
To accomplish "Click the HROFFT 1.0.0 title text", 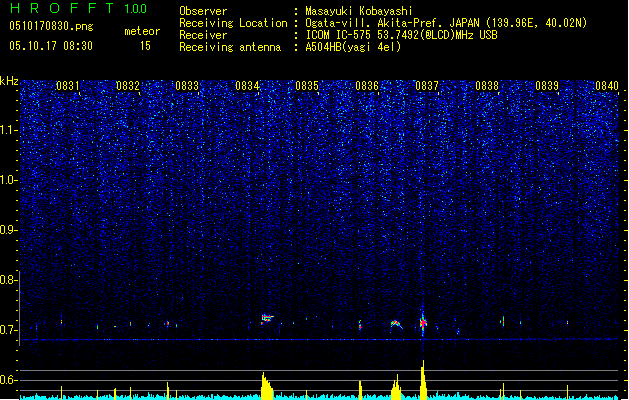I will click(79, 8).
